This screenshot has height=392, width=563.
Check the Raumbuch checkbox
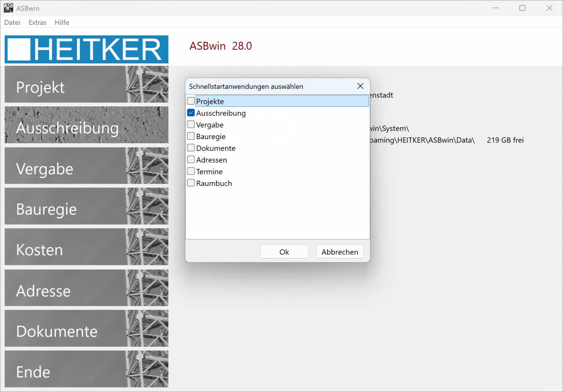191,183
